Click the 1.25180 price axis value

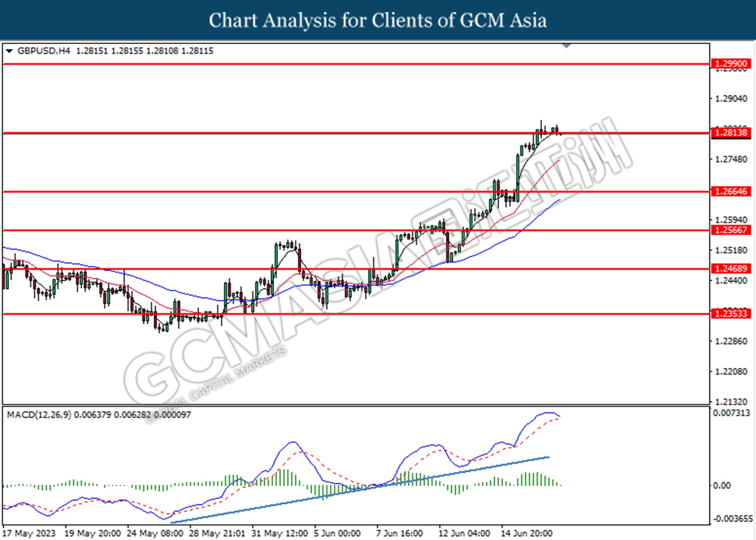[x=731, y=250]
